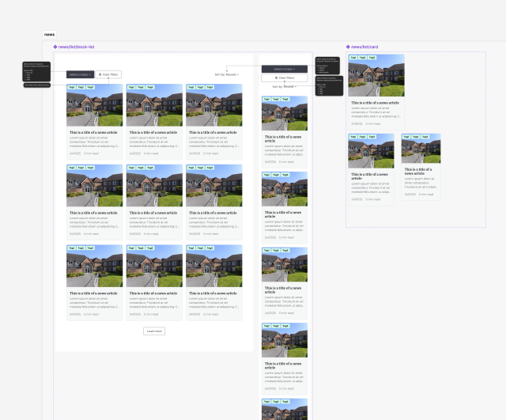
Task: Click the component icon beside news/list/card
Action: [348, 47]
